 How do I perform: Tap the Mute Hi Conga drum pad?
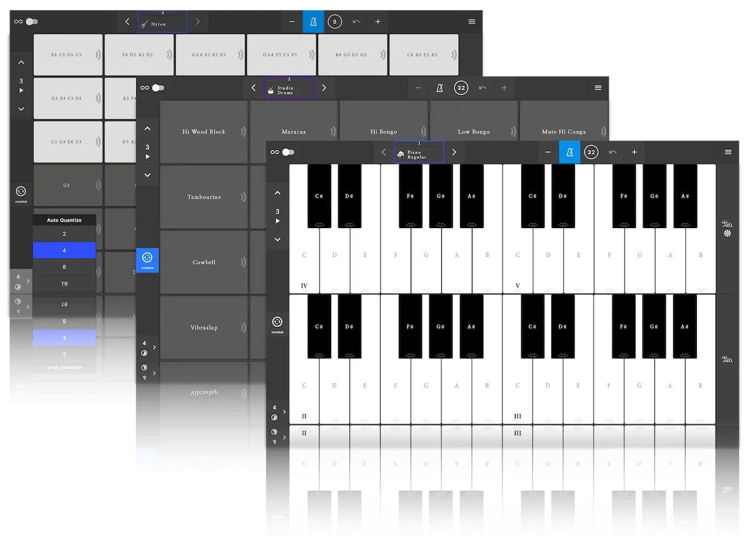click(x=564, y=132)
